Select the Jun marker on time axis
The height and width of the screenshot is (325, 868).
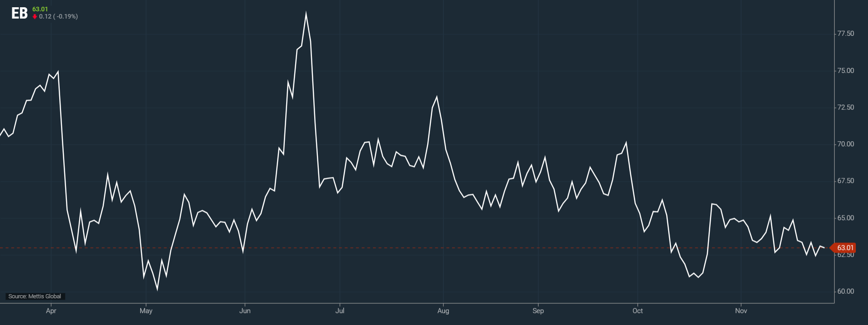tap(245, 311)
